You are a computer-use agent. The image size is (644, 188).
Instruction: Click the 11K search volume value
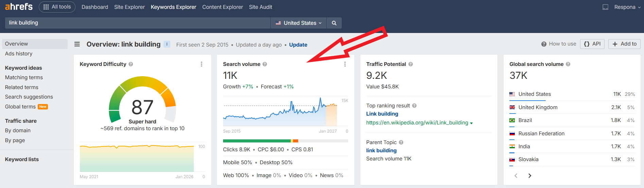(230, 75)
